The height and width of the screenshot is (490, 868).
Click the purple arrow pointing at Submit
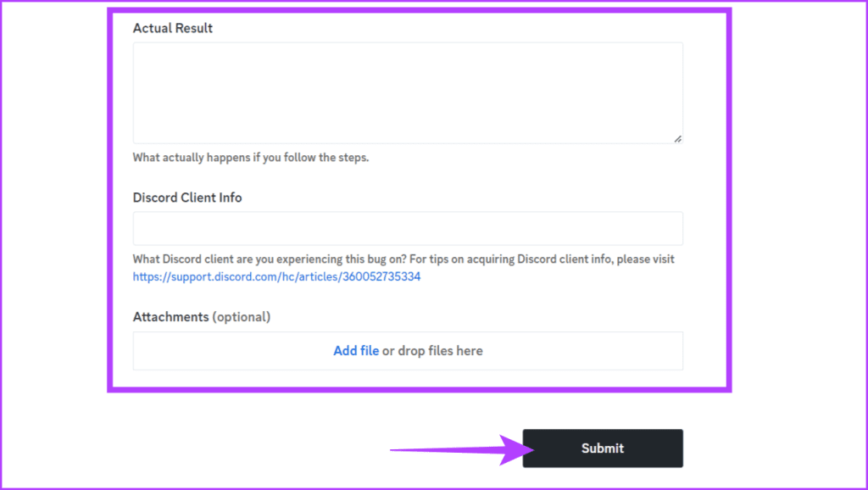pos(462,449)
